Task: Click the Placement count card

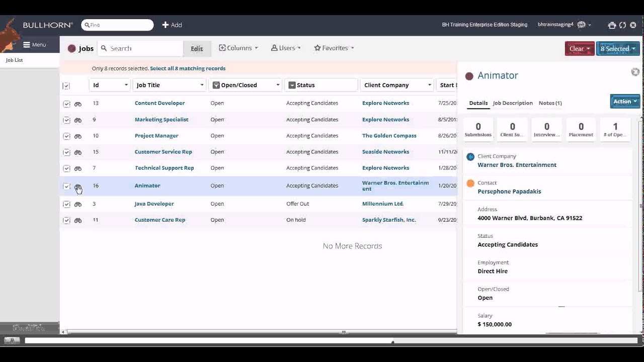Action: pyautogui.click(x=581, y=130)
